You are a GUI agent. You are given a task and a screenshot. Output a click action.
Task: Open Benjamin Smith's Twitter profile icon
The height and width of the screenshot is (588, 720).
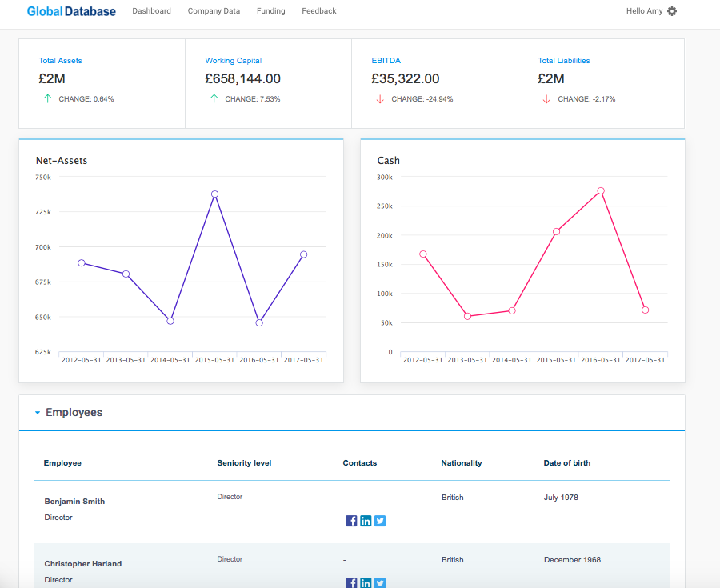point(380,521)
